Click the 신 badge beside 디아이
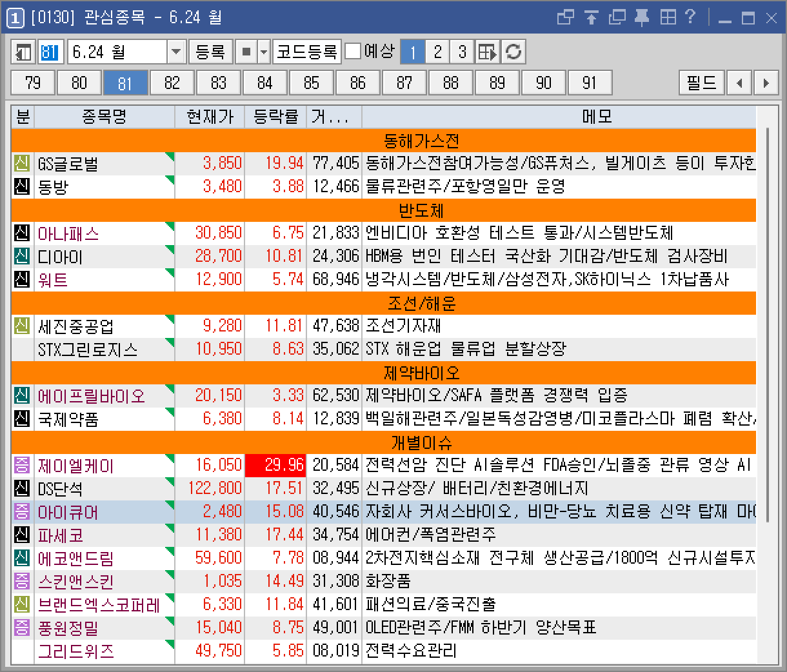The height and width of the screenshot is (672, 787). click(22, 256)
